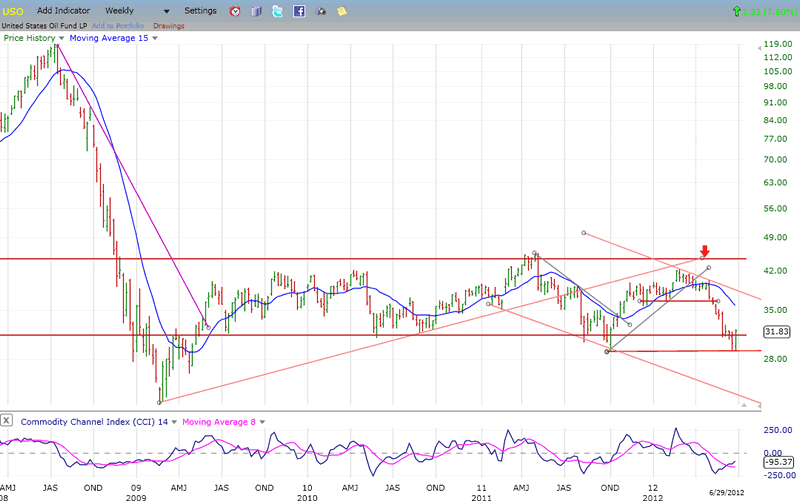Click the red down arrow chart marker
Viewport: 800px width, 501px height.
pos(705,251)
